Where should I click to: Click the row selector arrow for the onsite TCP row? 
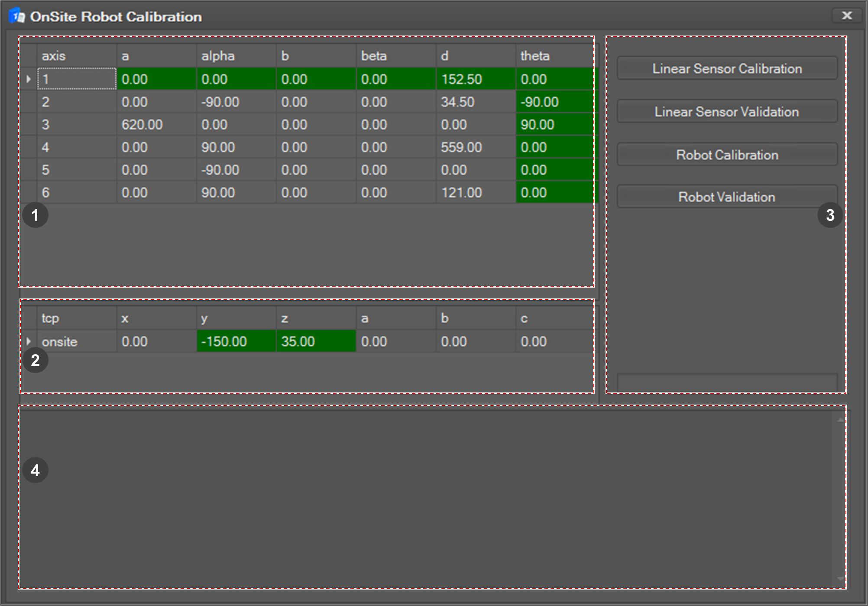click(x=29, y=341)
